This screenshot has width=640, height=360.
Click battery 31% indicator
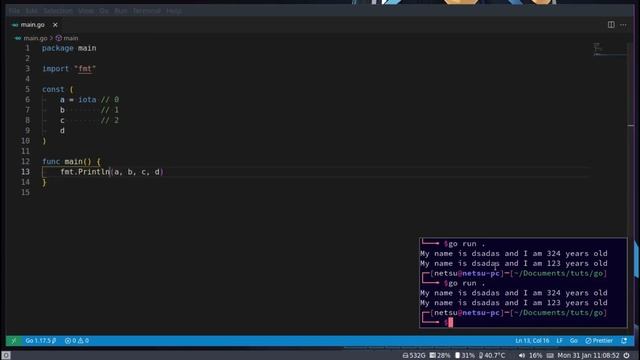pyautogui.click(x=465, y=356)
